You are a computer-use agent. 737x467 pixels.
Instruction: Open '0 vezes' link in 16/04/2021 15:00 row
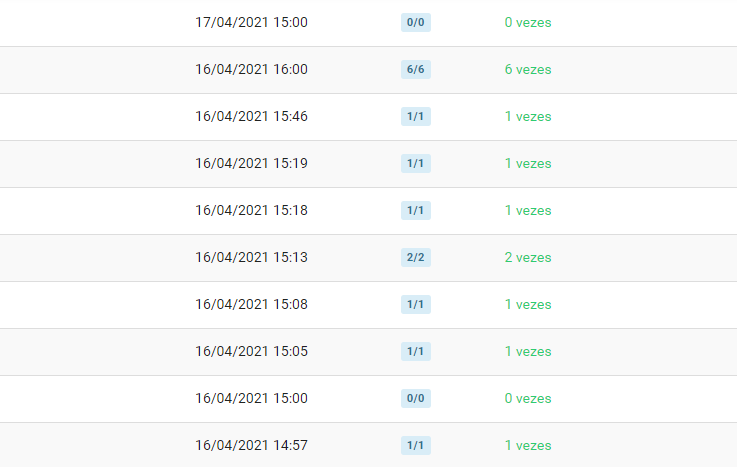coord(528,398)
